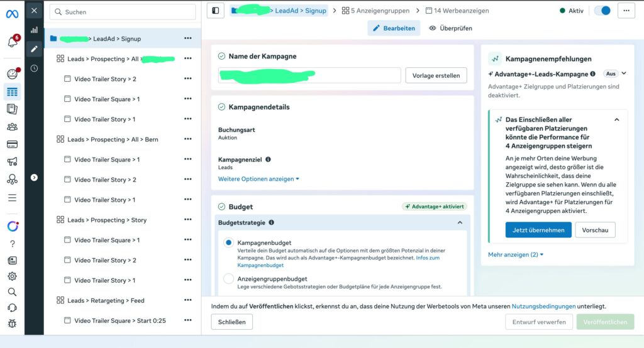Switch to Überprüfen tab
This screenshot has width=644, height=348.
[x=450, y=28]
